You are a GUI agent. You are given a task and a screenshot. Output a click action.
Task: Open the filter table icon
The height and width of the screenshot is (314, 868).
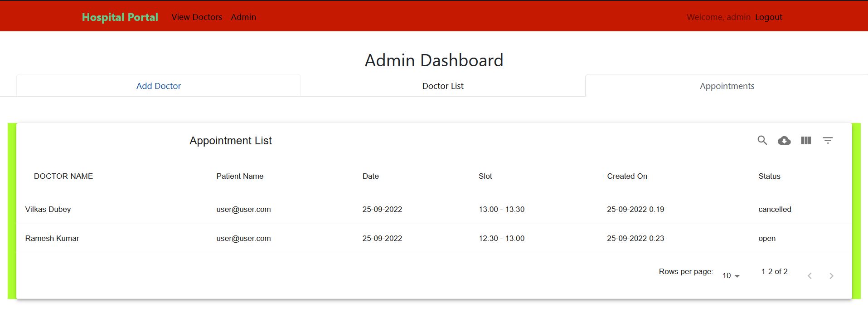(828, 141)
